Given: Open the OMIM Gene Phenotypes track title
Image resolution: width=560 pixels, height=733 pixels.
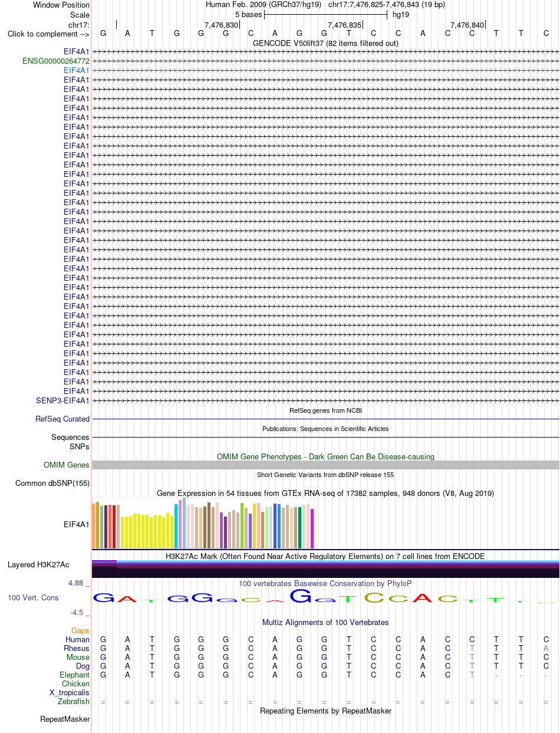Looking at the screenshot, I should click(325, 456).
